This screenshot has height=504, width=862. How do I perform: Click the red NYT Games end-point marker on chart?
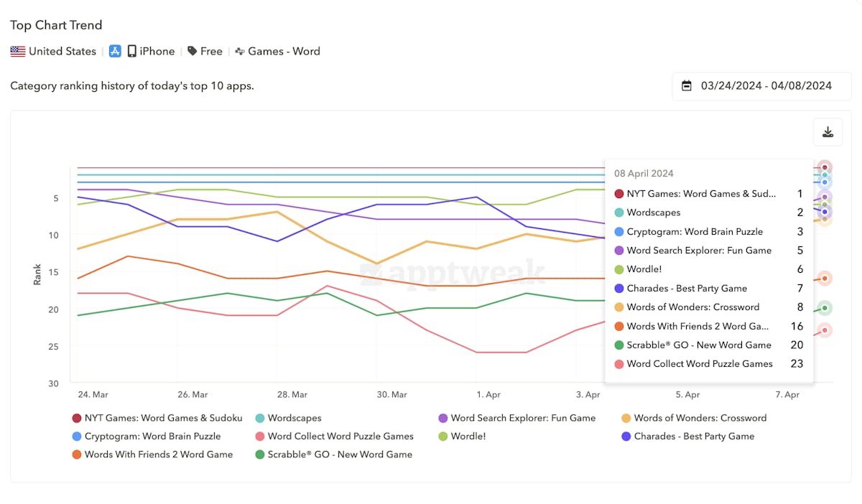[825, 167]
